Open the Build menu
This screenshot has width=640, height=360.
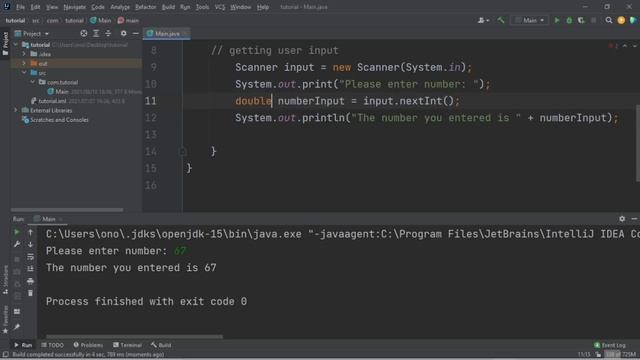point(168,7)
